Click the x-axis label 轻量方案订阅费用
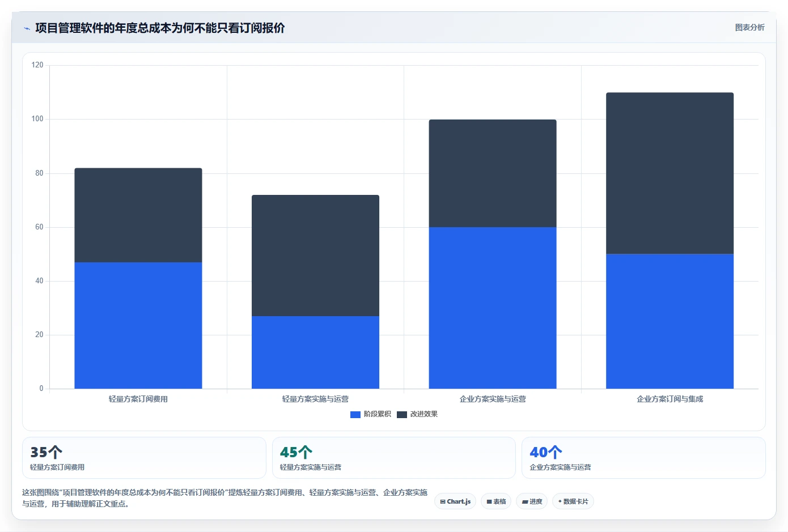788x532 pixels. tap(138, 399)
